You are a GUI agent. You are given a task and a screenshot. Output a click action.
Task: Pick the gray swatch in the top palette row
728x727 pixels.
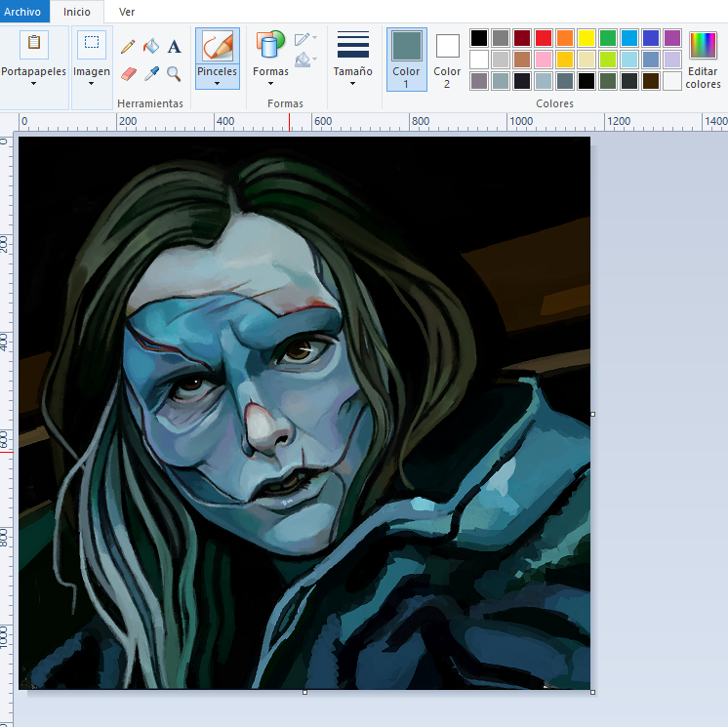(x=501, y=38)
